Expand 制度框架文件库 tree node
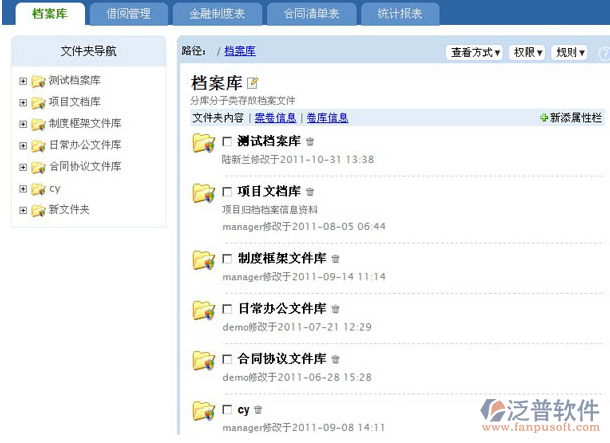This screenshot has height=443, width=610. click(23, 124)
